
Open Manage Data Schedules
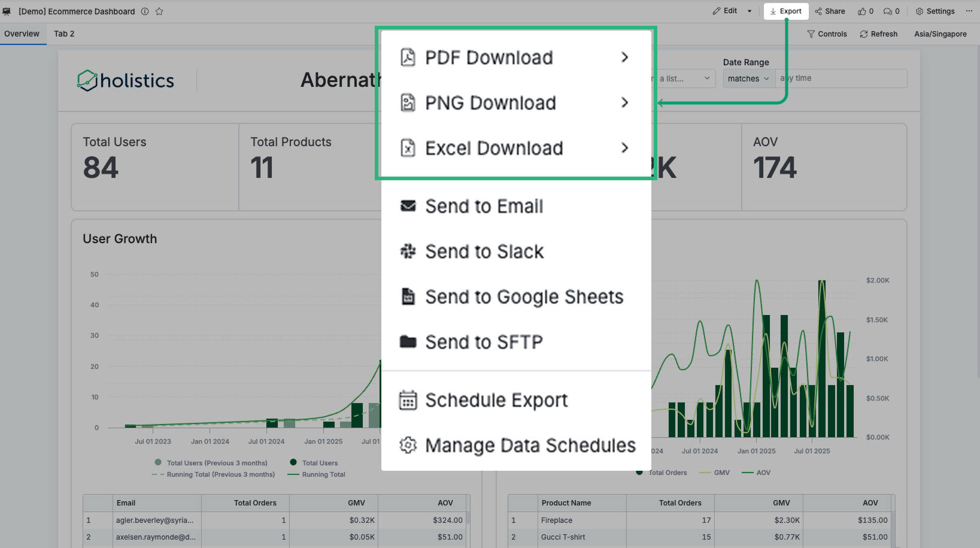[529, 446]
